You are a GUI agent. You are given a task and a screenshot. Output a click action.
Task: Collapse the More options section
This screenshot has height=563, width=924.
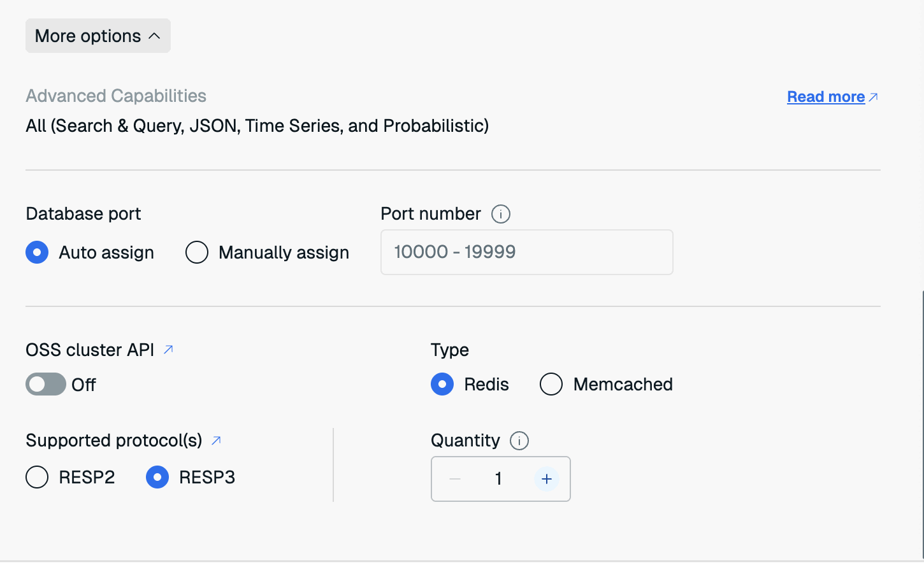[97, 36]
